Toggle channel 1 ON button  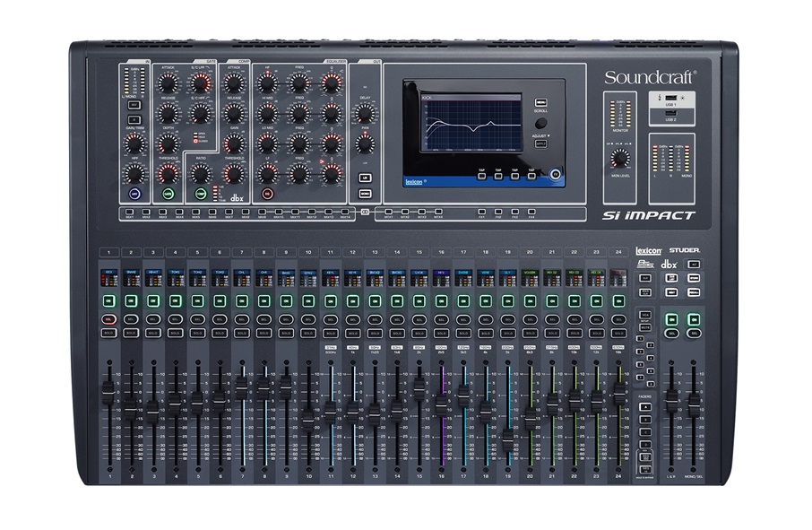tap(108, 300)
